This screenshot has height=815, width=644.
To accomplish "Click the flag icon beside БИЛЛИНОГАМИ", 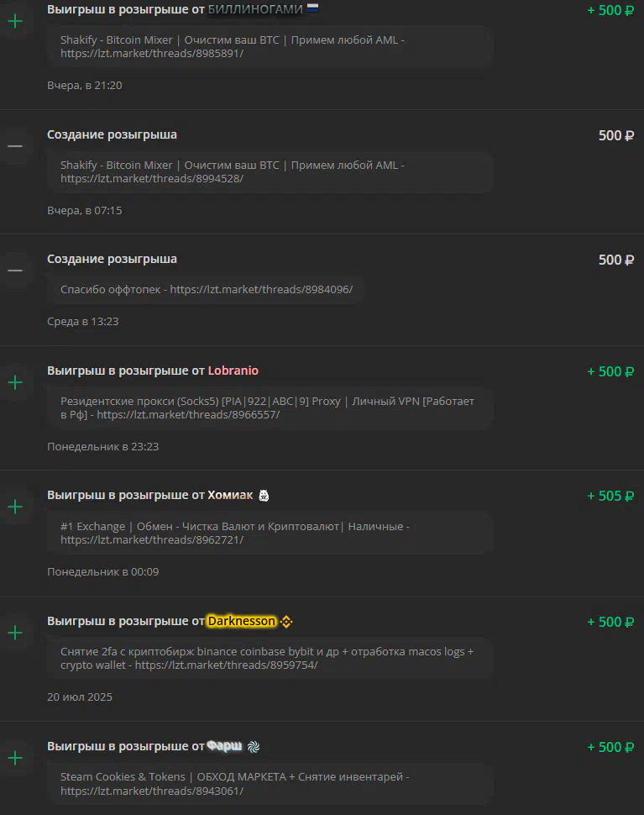I will click(312, 8).
